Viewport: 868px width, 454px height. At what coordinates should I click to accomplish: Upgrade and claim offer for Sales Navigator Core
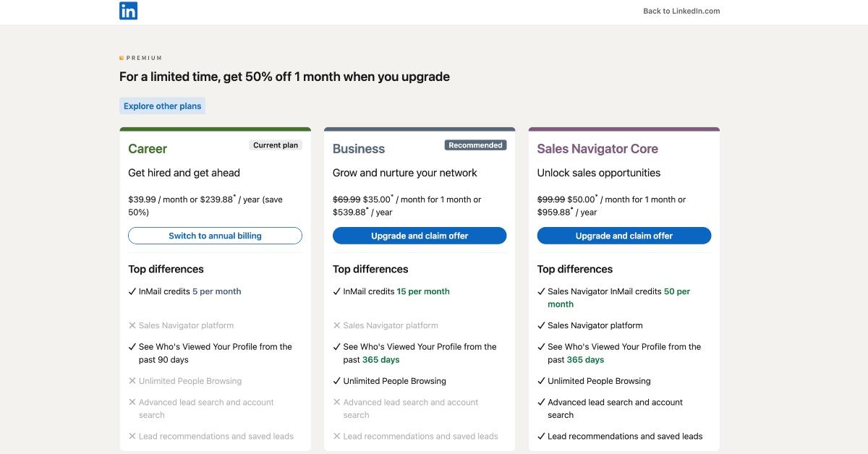(624, 236)
